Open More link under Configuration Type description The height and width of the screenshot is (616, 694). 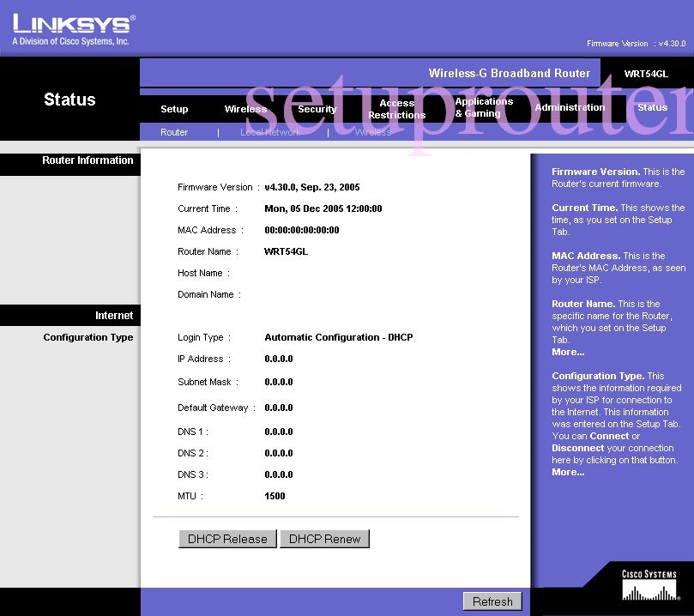567,471
